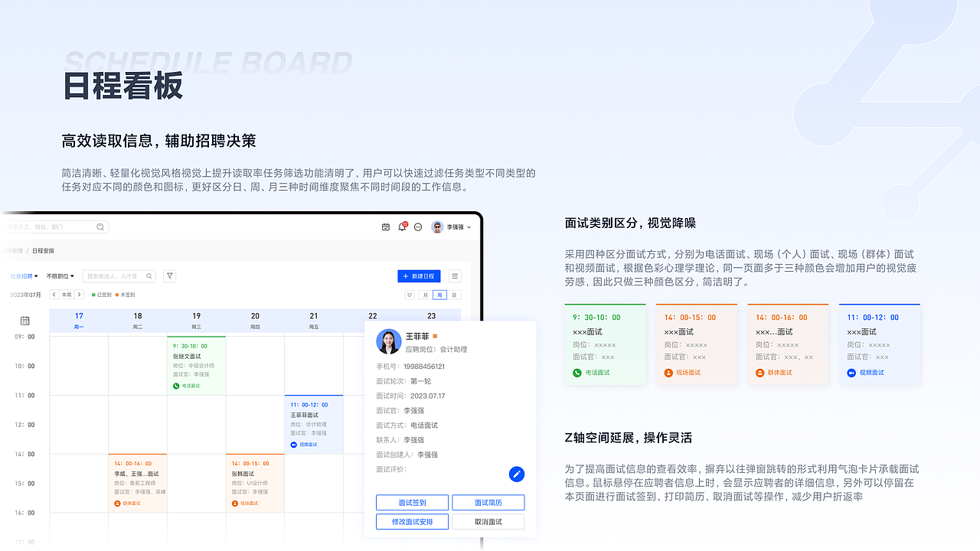Select day 20 周四 column header
Image resolution: width=980 pixels, height=551 pixels.
[255, 321]
